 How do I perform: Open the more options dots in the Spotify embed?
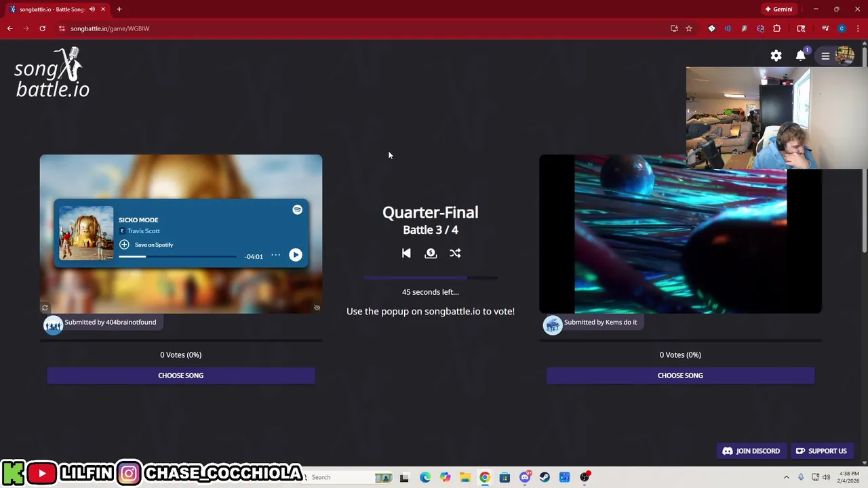[275, 255]
